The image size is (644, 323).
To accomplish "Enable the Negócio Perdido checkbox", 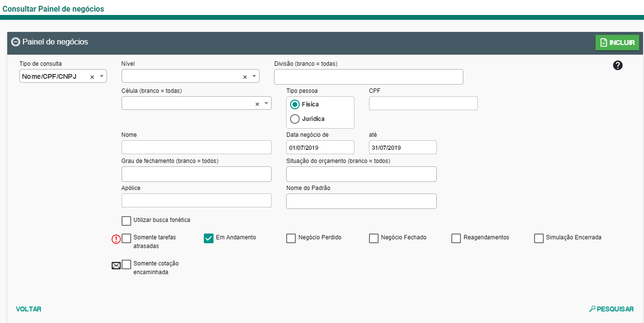I will tap(291, 238).
